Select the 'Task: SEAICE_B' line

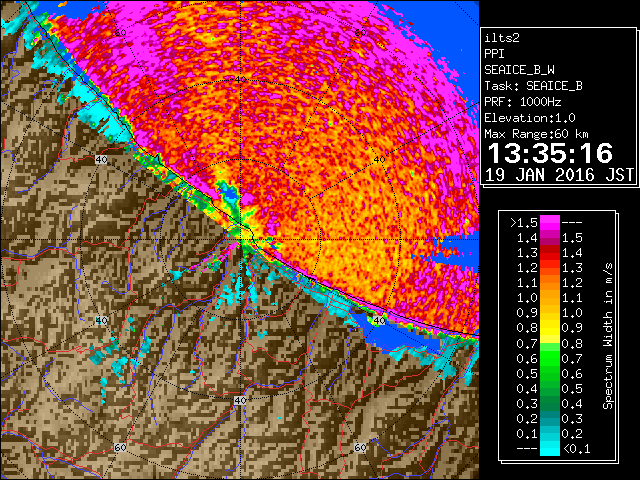[533, 86]
